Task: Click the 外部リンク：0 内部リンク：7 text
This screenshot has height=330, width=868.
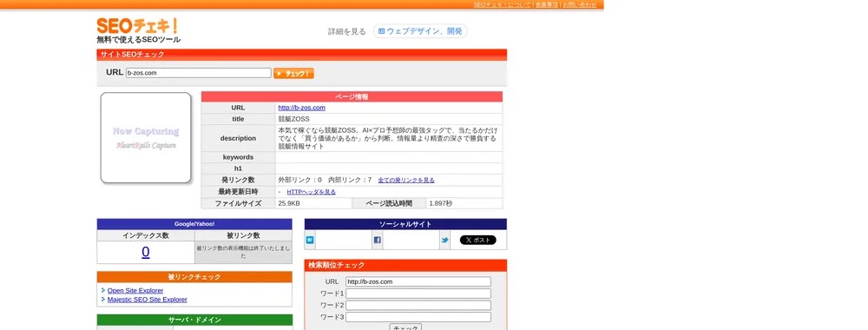Action: (x=325, y=180)
